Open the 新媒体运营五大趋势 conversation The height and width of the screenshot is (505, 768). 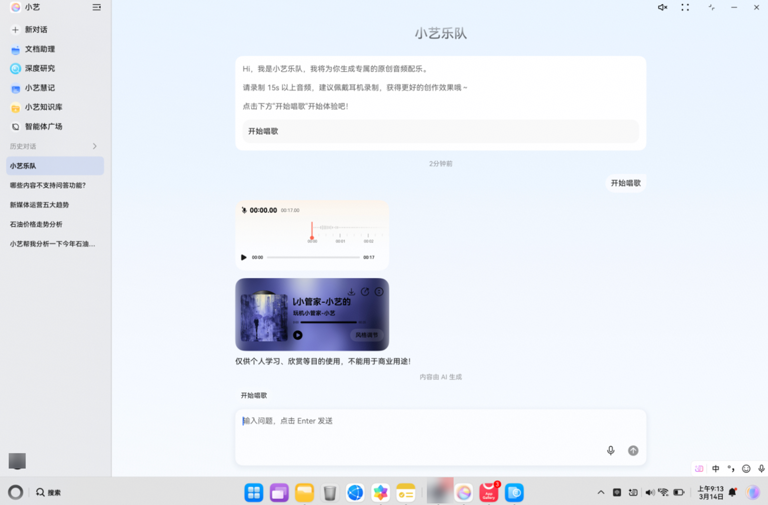[x=40, y=205]
